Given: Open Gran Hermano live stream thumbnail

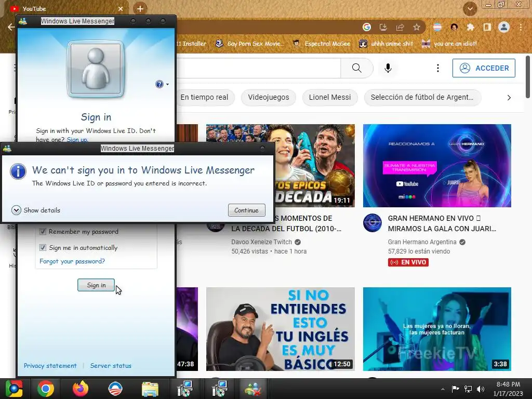Looking at the screenshot, I should pos(437,166).
